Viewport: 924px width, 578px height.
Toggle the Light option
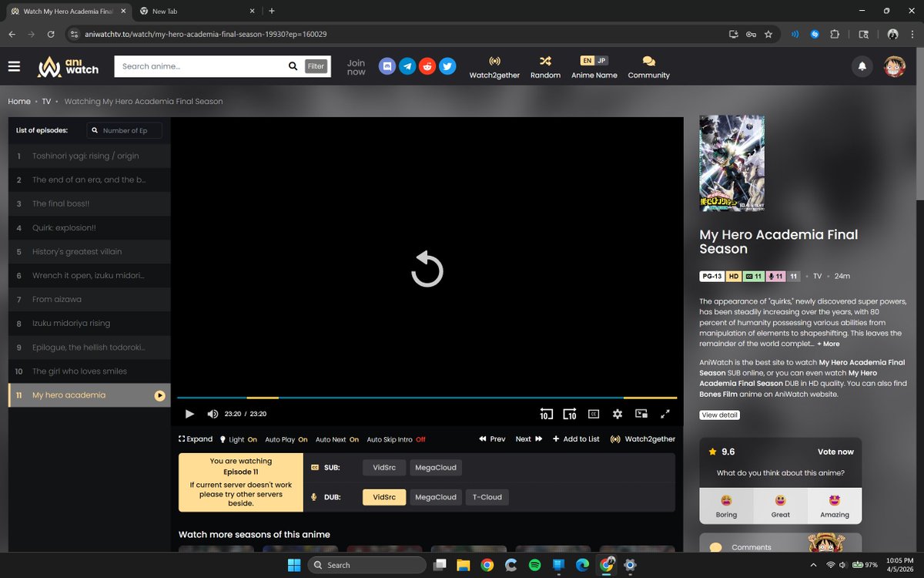tap(239, 439)
